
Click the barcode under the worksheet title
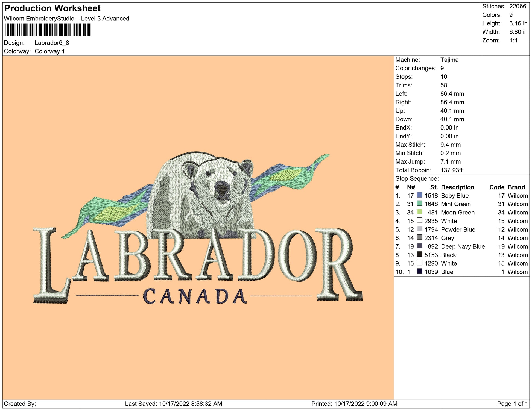click(x=48, y=30)
